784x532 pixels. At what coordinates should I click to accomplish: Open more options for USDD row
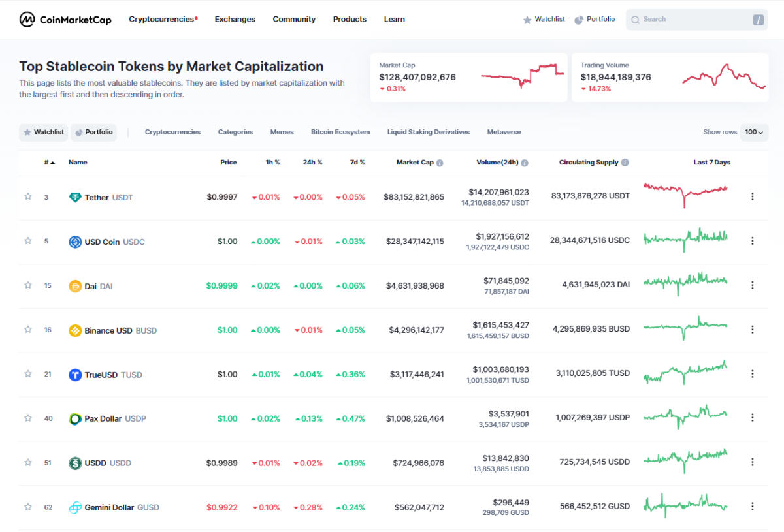pyautogui.click(x=752, y=462)
